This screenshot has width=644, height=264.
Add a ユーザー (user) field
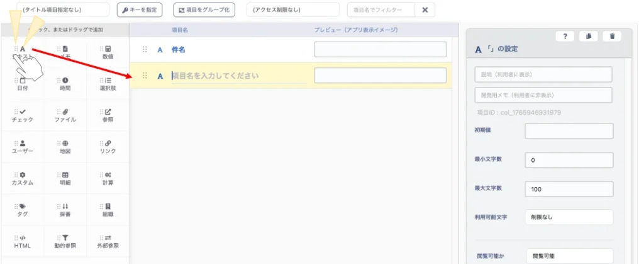(23, 147)
